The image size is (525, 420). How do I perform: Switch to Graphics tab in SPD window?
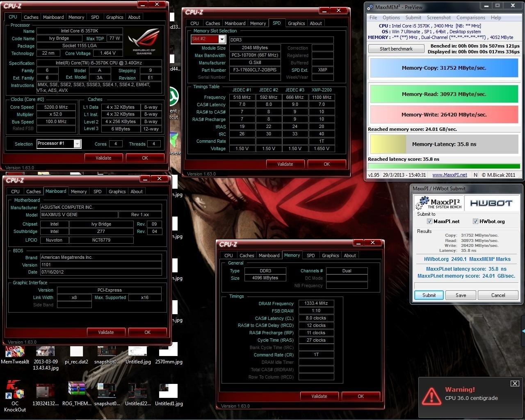click(296, 23)
